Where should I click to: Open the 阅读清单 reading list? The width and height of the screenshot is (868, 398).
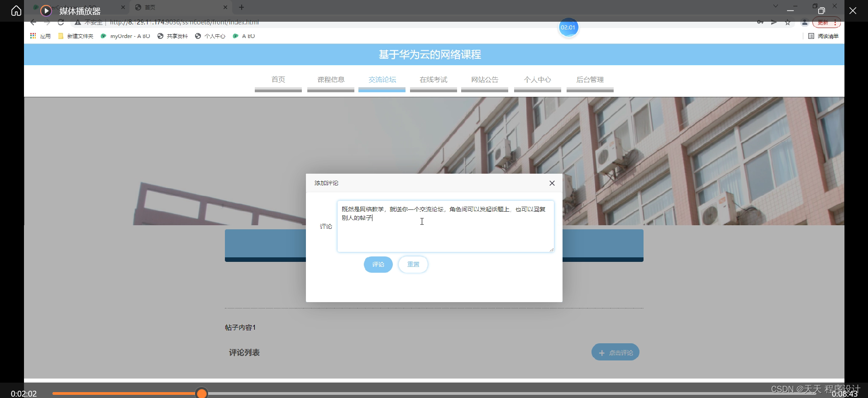823,36
